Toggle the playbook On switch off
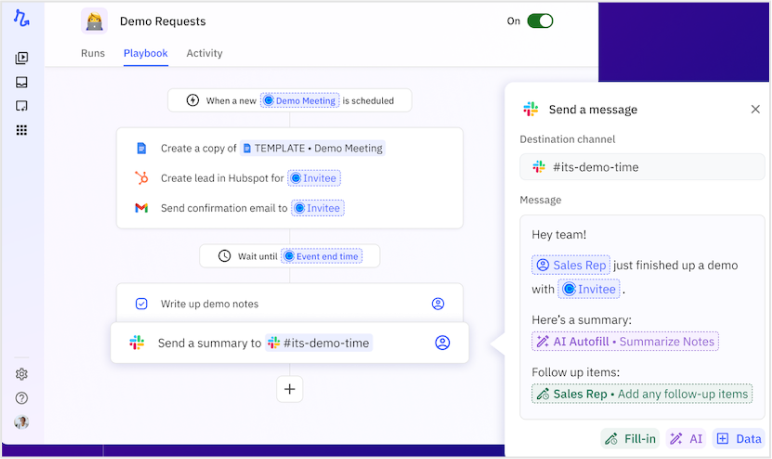 point(540,21)
